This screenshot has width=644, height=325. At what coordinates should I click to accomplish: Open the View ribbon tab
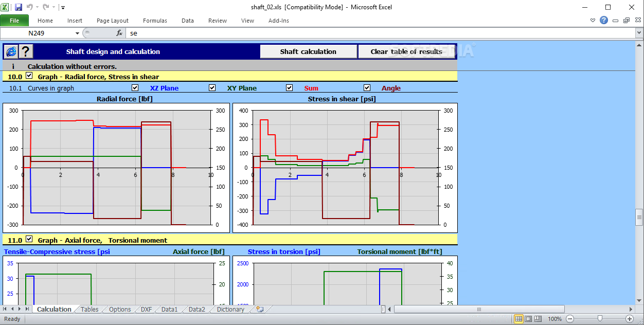(247, 21)
